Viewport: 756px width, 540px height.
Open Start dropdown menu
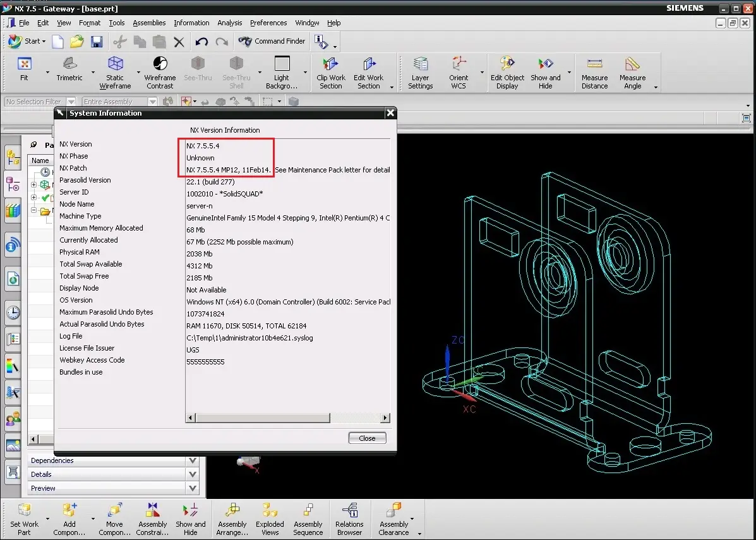[x=28, y=42]
